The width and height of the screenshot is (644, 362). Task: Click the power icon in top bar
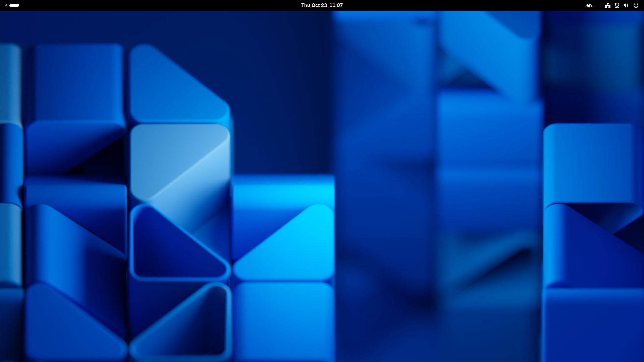[x=636, y=5]
